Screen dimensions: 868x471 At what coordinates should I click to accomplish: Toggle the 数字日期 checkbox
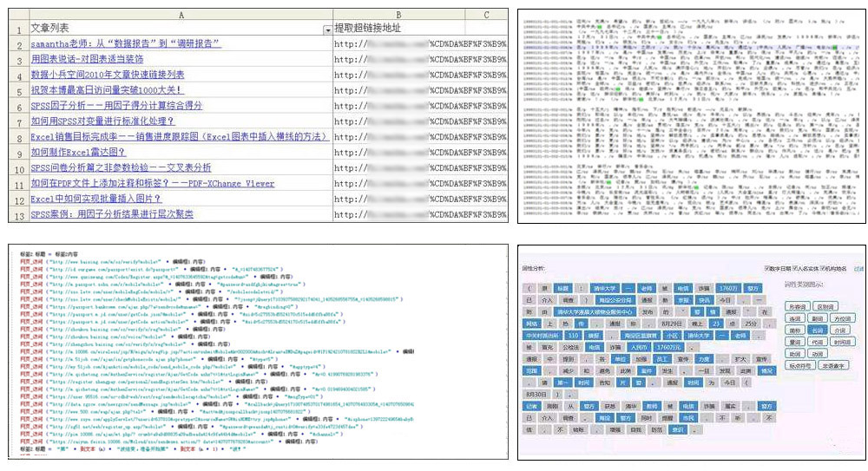[767, 268]
